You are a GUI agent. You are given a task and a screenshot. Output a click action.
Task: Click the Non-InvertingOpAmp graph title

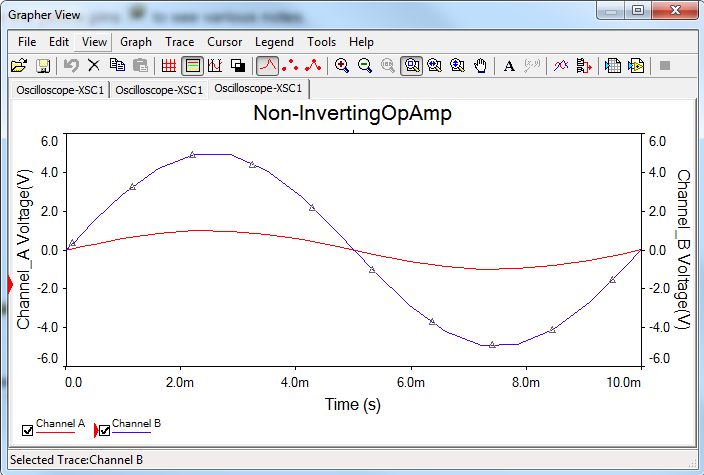352,114
